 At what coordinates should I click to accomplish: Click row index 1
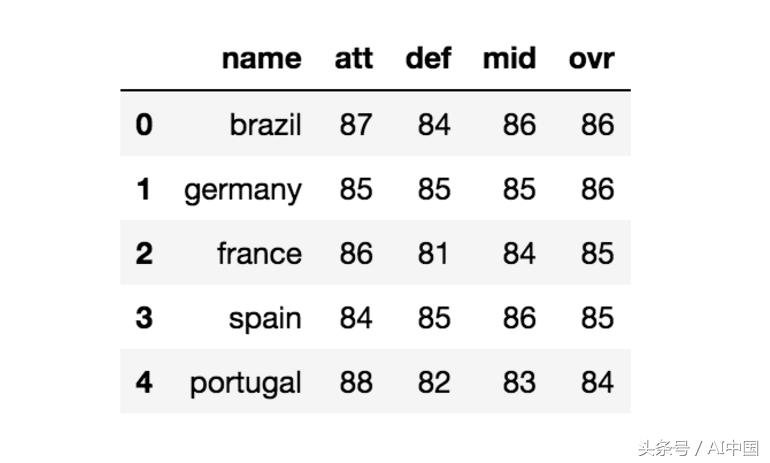144,188
